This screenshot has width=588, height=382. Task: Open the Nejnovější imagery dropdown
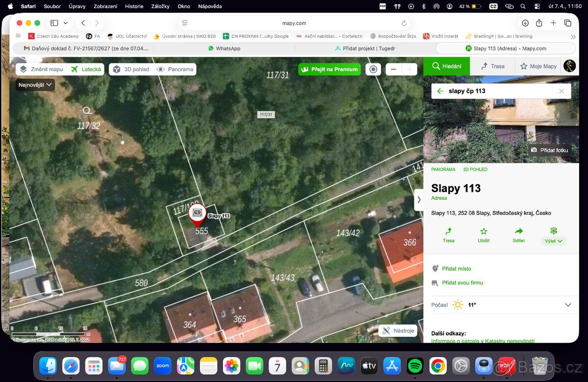click(35, 85)
